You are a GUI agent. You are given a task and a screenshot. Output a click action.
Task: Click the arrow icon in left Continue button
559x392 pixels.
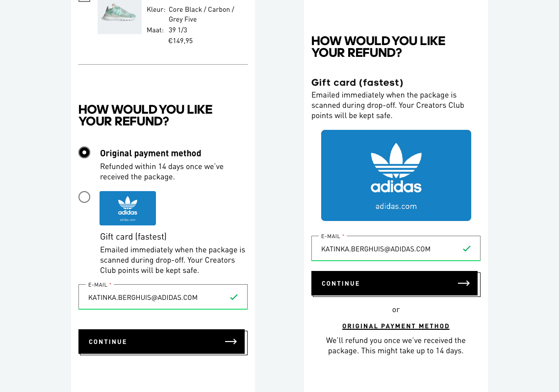pyautogui.click(x=231, y=342)
